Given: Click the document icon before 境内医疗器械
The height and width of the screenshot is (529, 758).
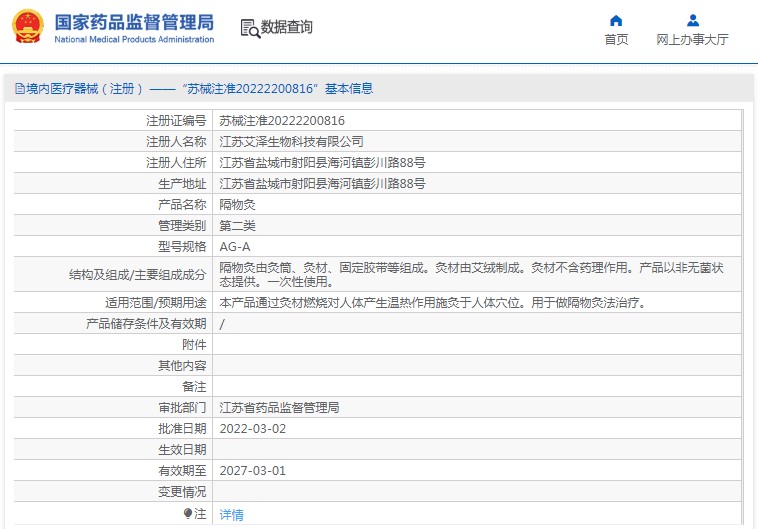Looking at the screenshot, I should coord(20,88).
